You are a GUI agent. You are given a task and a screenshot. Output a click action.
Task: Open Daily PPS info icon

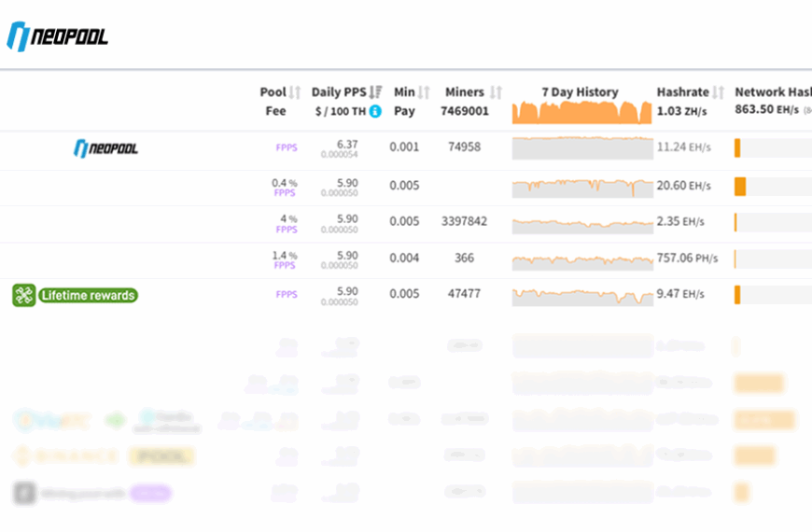click(x=375, y=111)
